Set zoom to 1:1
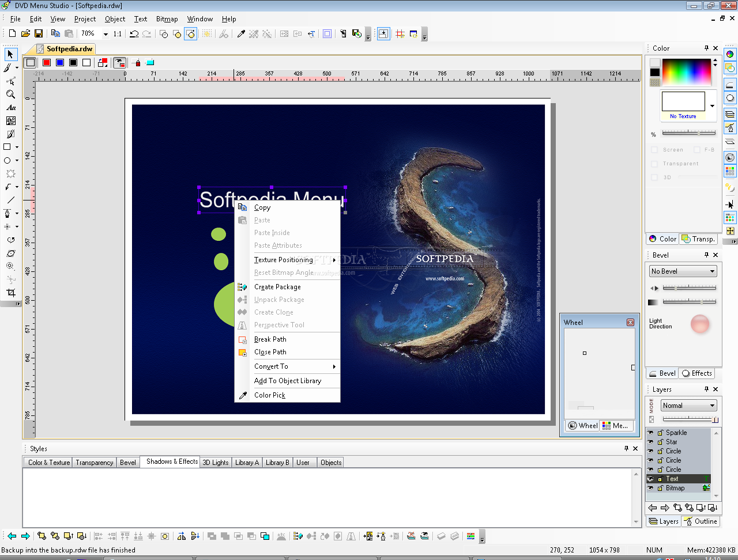 [118, 34]
